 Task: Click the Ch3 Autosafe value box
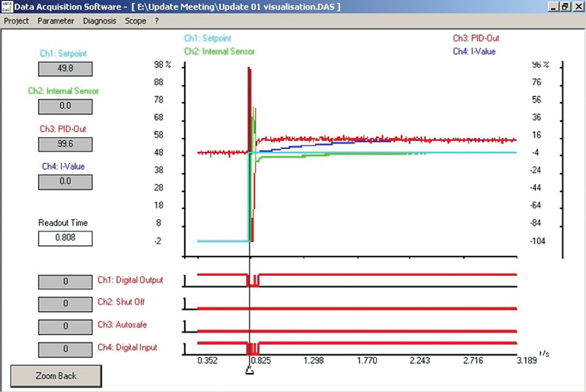pos(65,326)
